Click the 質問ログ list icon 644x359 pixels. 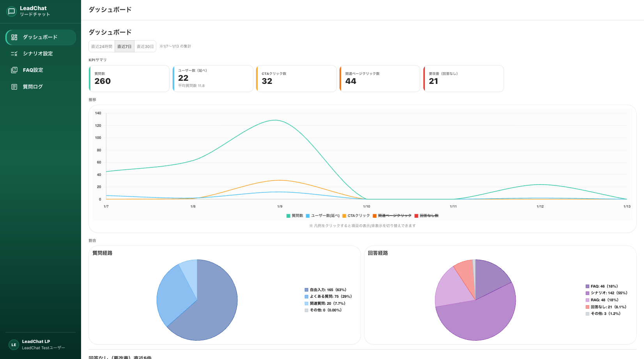pos(14,87)
